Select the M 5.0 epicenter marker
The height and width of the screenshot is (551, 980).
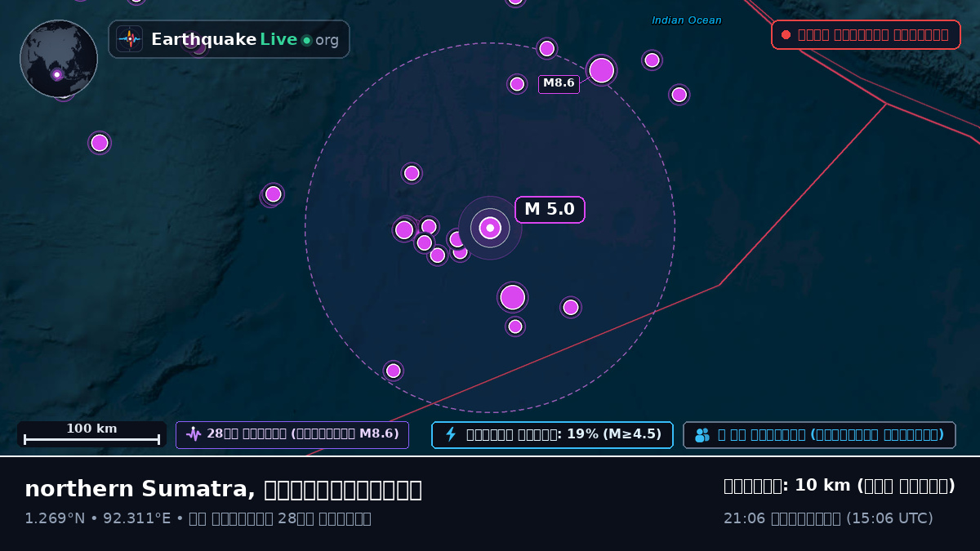tap(490, 228)
